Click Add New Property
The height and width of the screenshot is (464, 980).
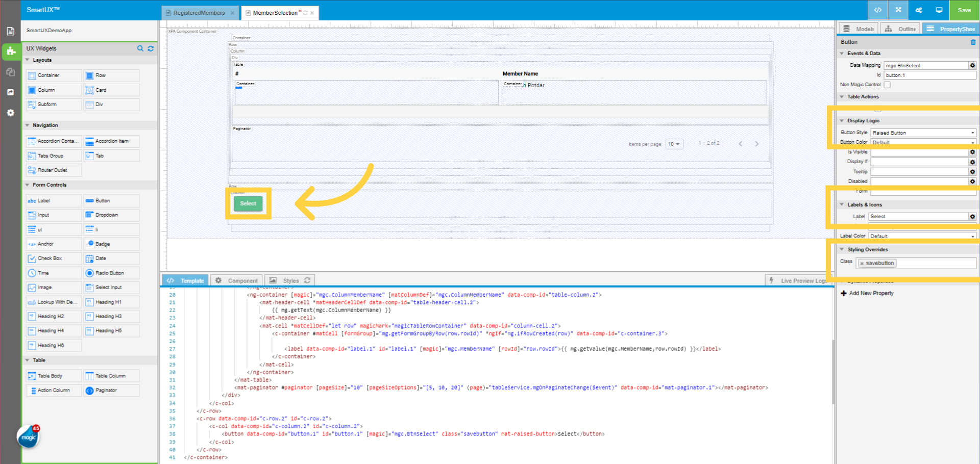tap(871, 293)
